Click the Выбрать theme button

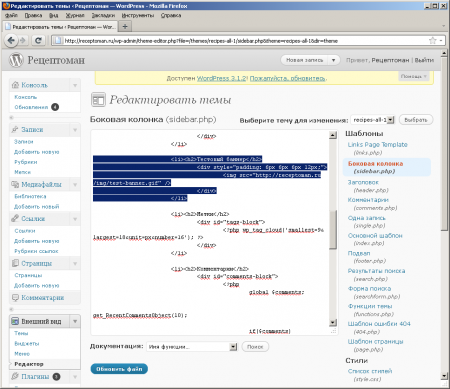[416, 120]
